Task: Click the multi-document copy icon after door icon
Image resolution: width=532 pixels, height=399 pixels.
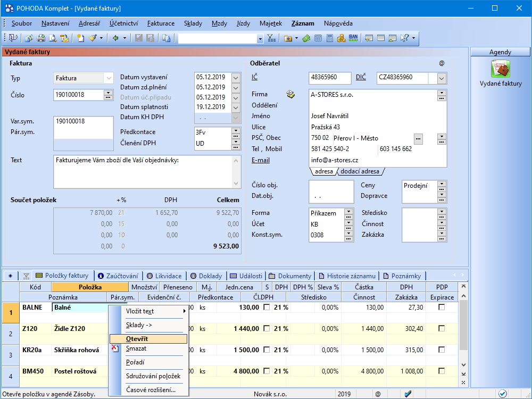Action: 29,38
